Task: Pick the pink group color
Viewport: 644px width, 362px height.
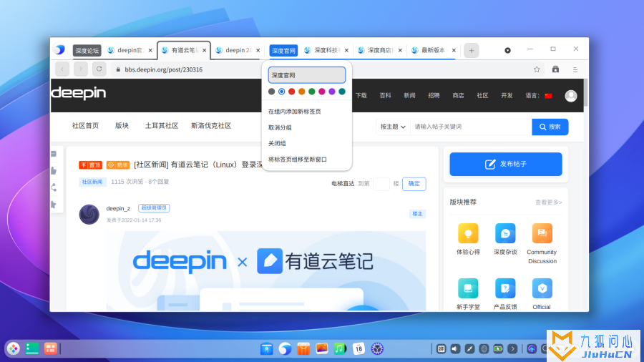Action: pyautogui.click(x=322, y=92)
